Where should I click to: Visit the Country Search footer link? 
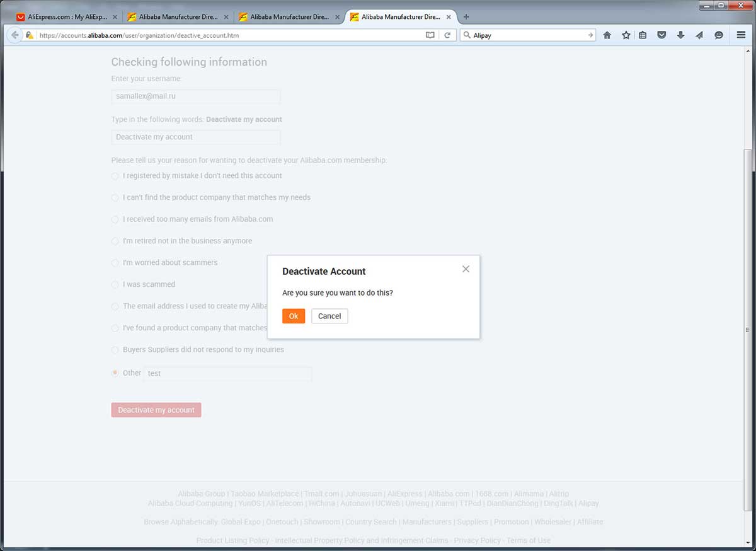tap(371, 522)
